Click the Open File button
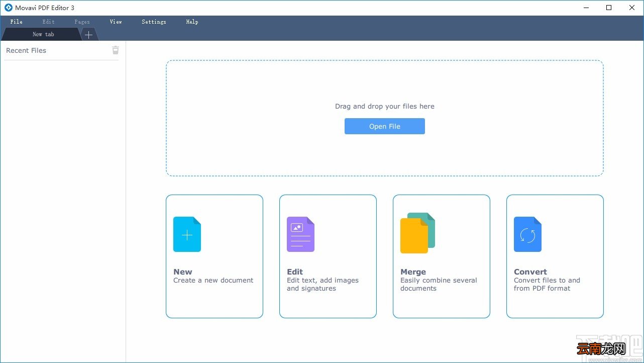Image resolution: width=644 pixels, height=363 pixels. 385,126
